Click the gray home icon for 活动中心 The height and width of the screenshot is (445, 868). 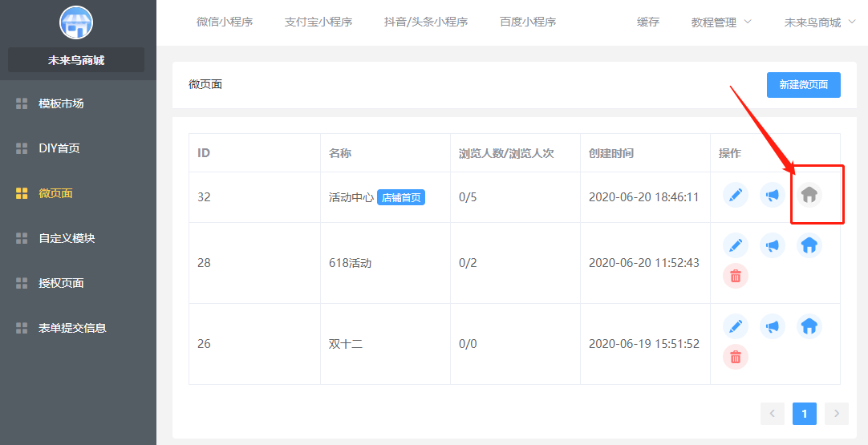[x=809, y=195]
